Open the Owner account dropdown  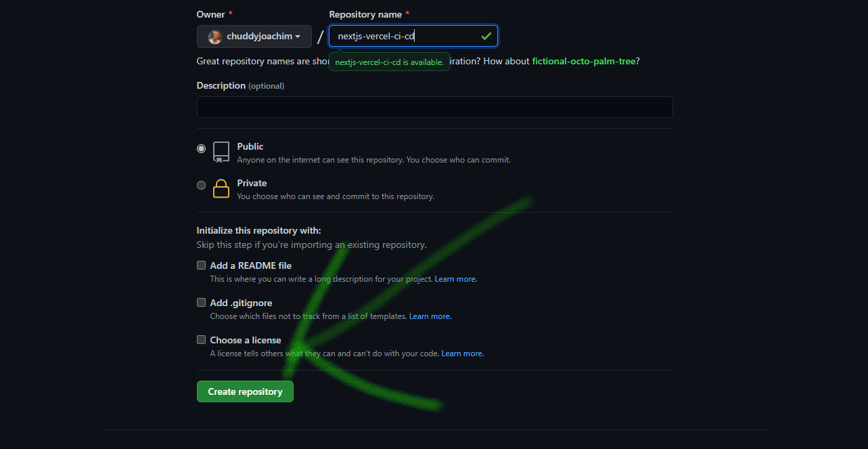[254, 36]
